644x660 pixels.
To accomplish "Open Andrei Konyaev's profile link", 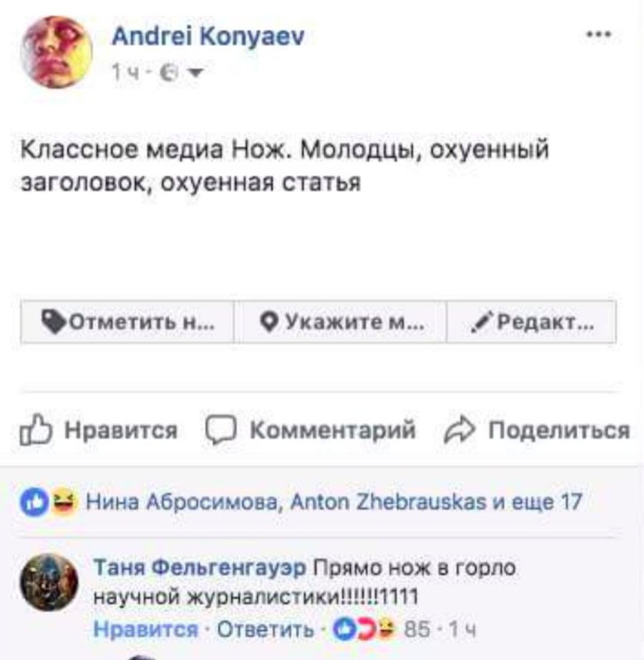I will [208, 36].
